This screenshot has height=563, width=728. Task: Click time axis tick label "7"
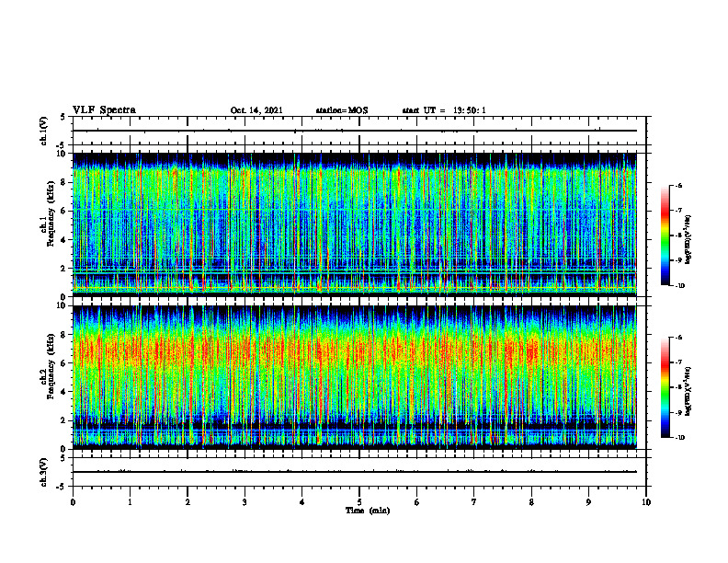[x=474, y=502]
